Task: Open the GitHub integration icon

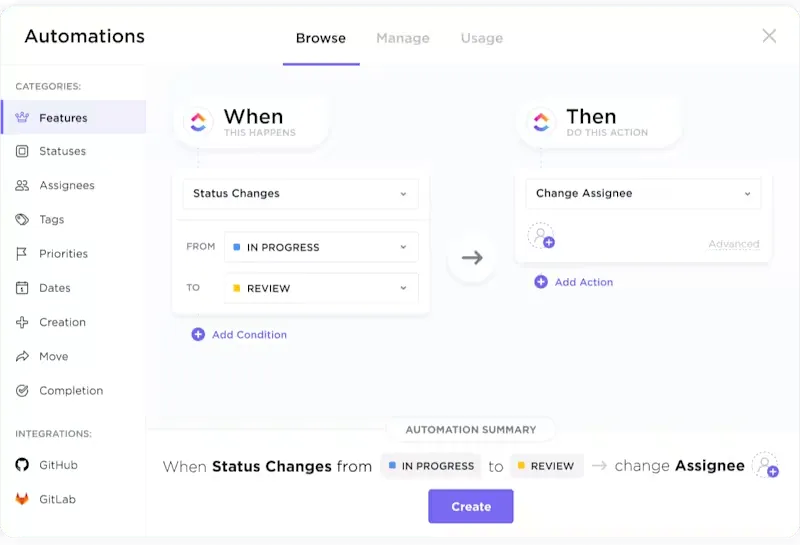Action: pos(22,465)
